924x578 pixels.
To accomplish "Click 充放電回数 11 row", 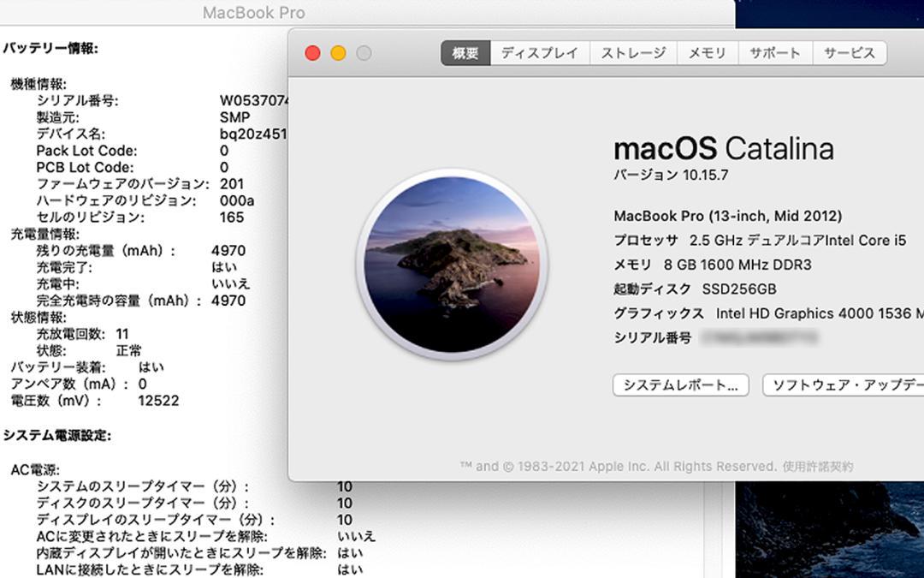I will pos(82,334).
